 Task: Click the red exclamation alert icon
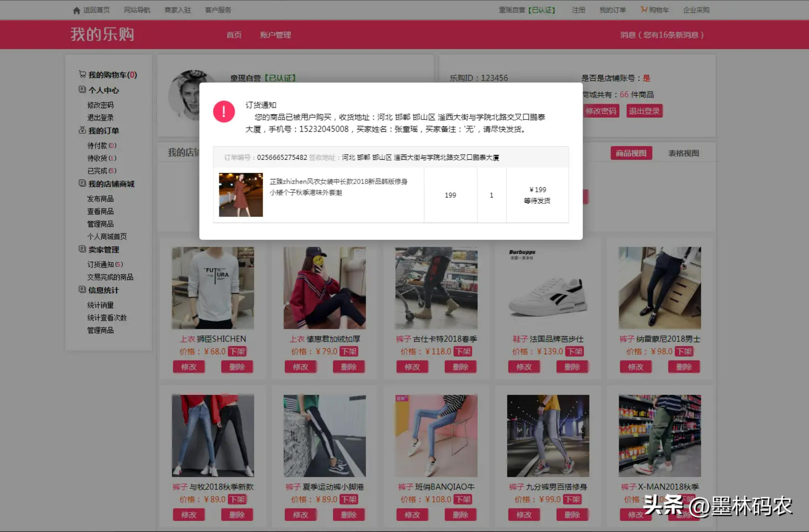224,112
